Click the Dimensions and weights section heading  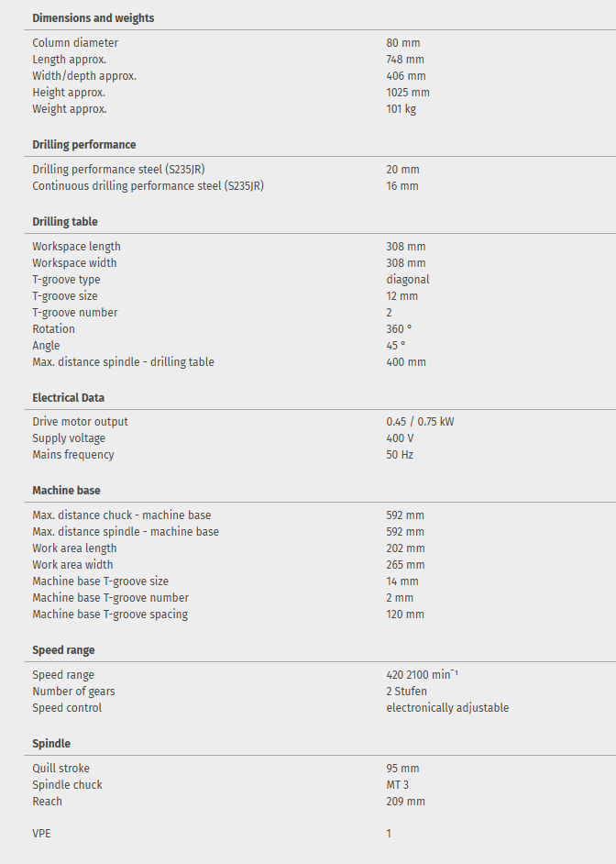click(x=93, y=18)
